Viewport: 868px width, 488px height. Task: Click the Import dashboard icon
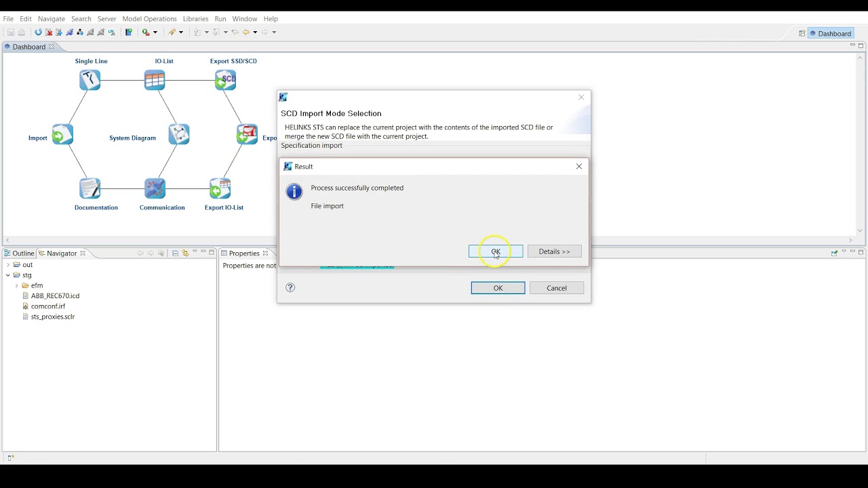pos(62,135)
